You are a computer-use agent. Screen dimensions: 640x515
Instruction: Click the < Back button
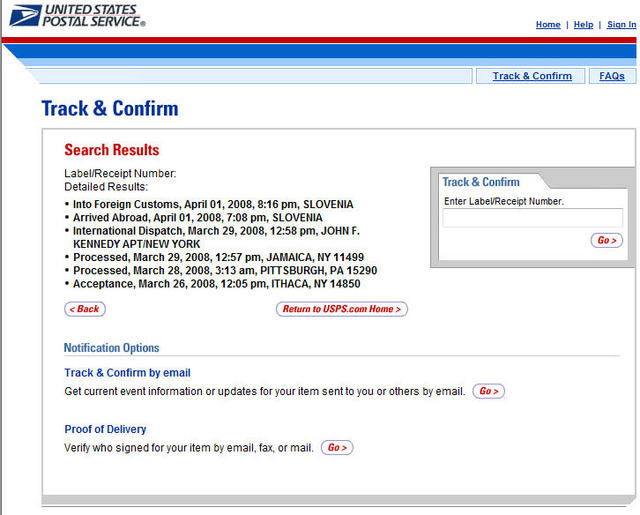(85, 309)
